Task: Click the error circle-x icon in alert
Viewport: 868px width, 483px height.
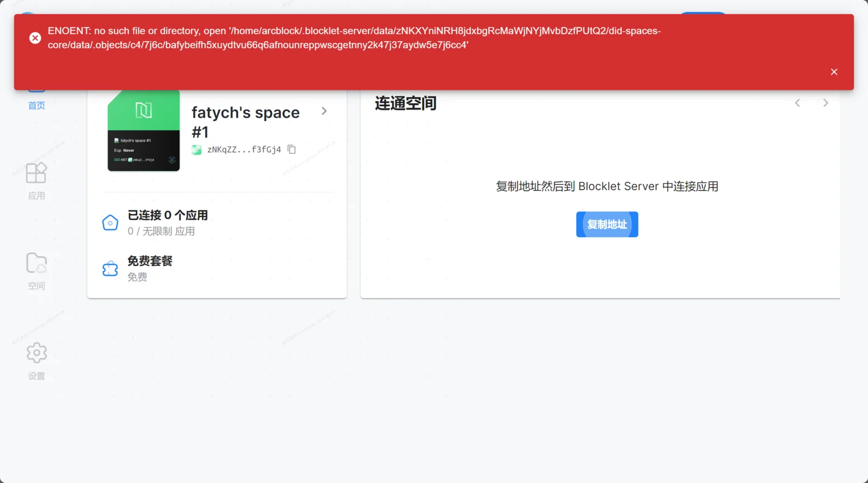Action: tap(35, 38)
